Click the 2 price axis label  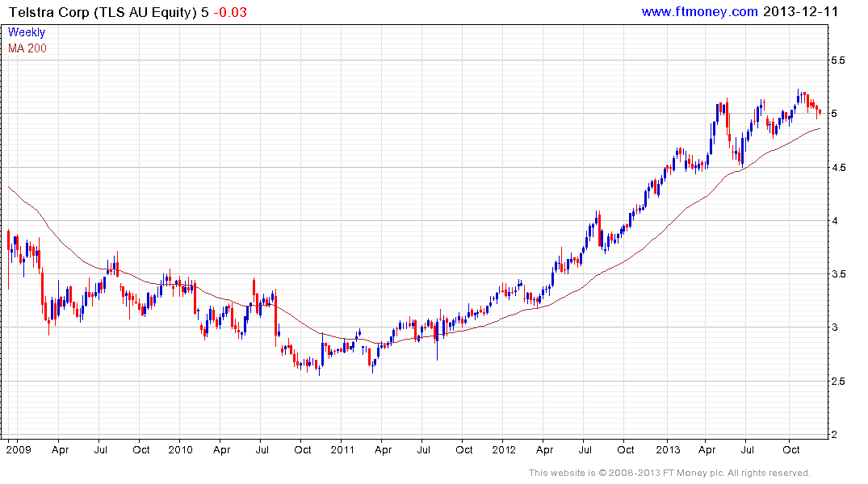[834, 435]
